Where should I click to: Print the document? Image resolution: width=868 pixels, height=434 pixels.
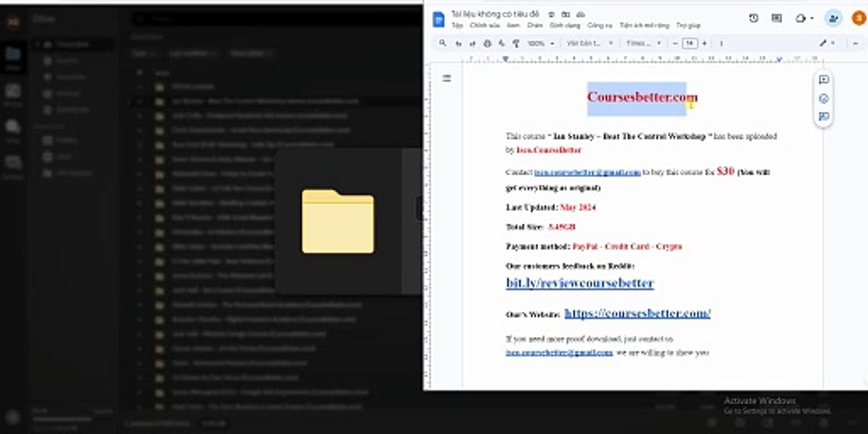point(487,43)
